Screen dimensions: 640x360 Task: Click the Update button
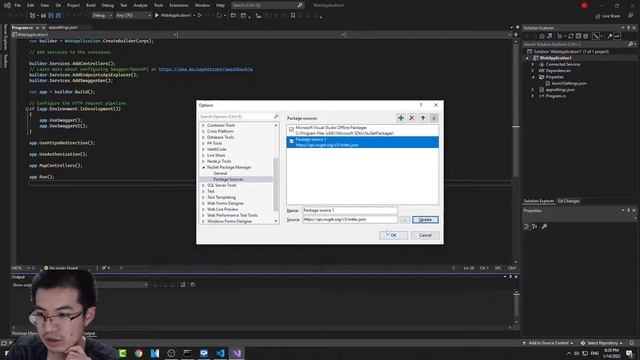click(425, 220)
